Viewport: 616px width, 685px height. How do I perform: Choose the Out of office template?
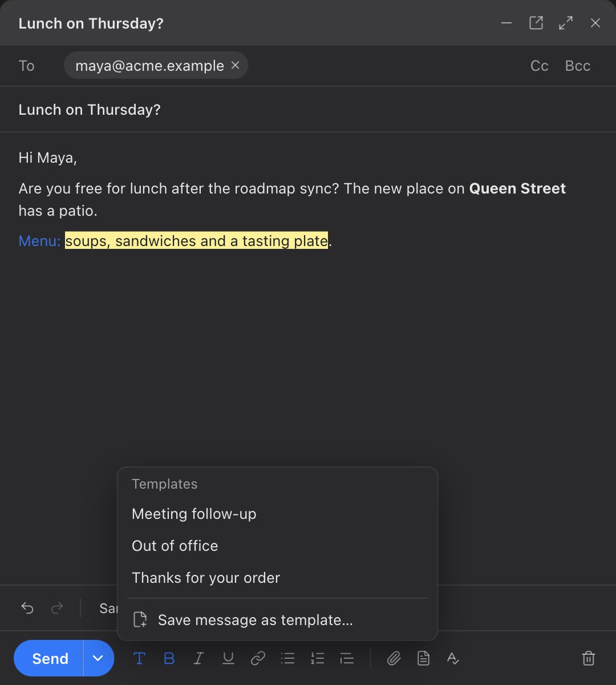point(277,546)
